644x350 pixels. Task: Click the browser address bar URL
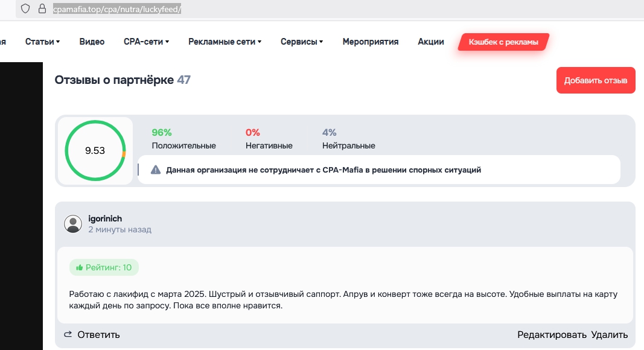[x=117, y=10]
